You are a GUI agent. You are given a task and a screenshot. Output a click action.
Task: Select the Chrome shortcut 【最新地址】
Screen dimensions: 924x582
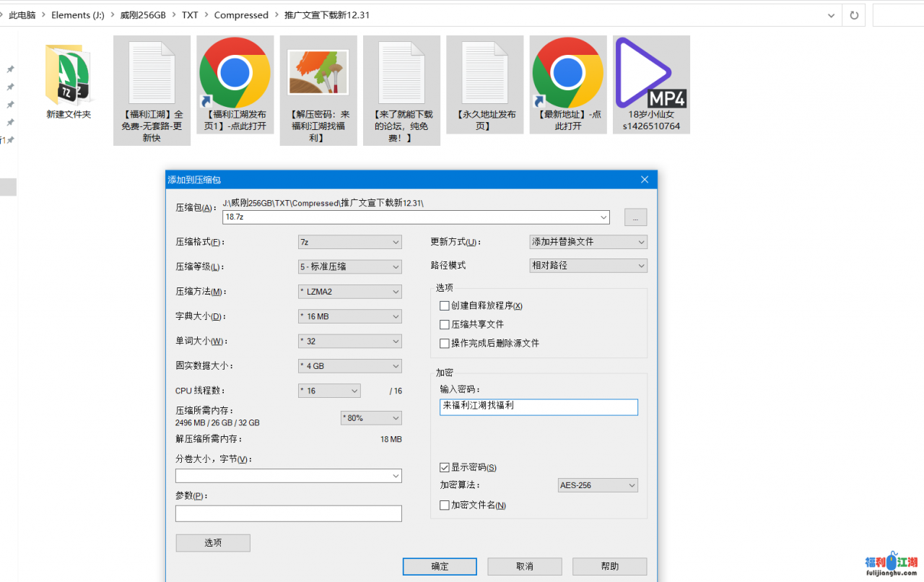(x=567, y=72)
